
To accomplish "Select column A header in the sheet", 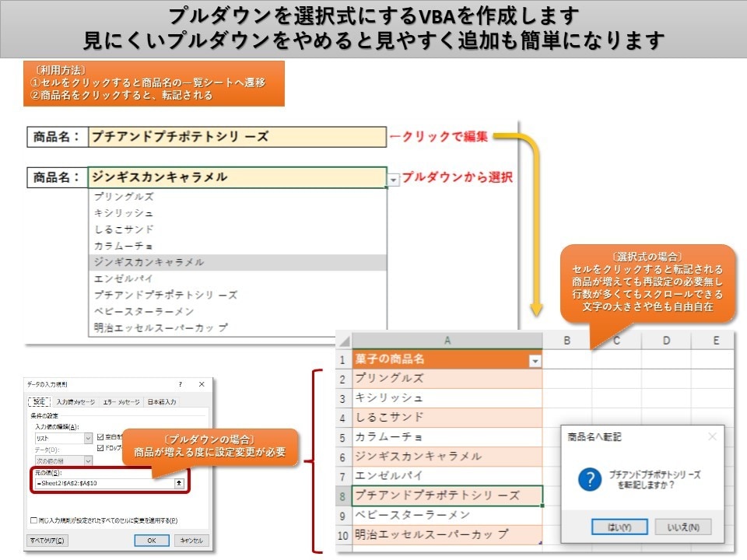I will 447,341.
